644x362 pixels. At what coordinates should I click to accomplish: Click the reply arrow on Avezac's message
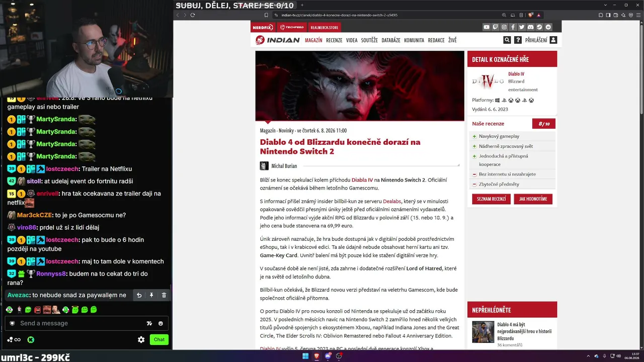pyautogui.click(x=139, y=295)
